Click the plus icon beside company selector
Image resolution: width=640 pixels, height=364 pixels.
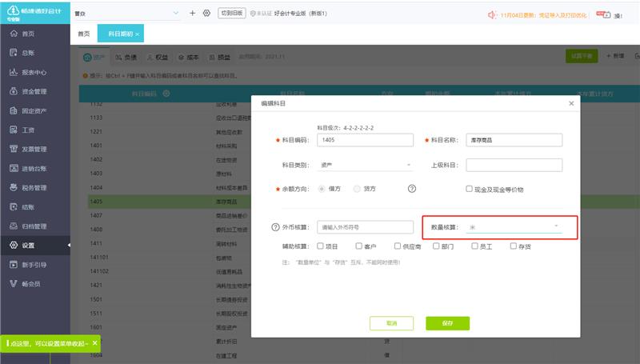192,14
